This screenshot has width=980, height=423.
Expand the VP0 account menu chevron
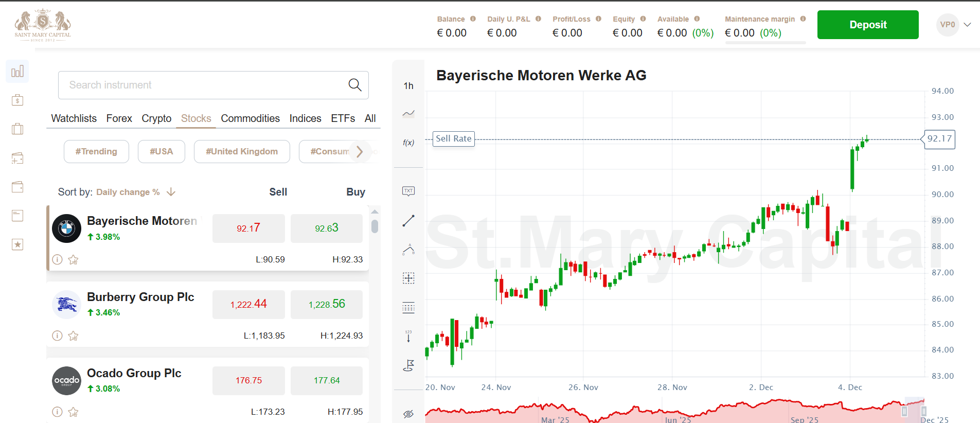click(x=967, y=25)
